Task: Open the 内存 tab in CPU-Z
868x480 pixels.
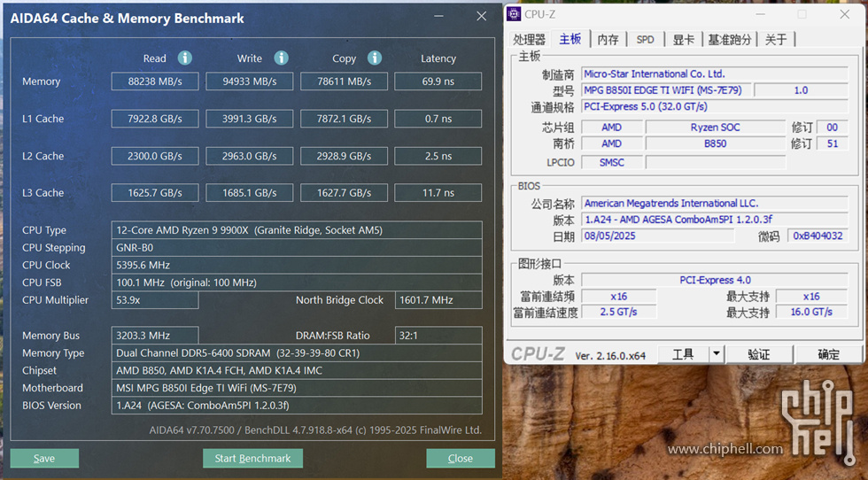Action: 608,39
